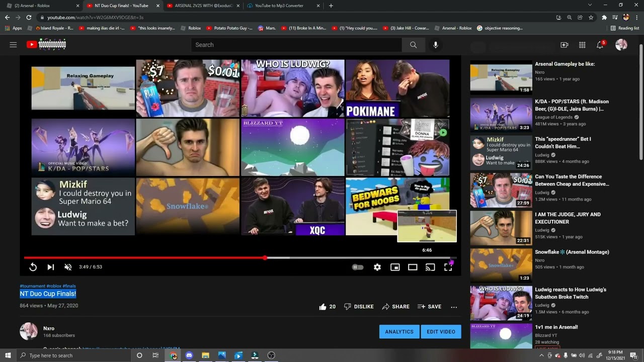Click the DISLIKE button
Screen dimensions: 644x362
(359, 306)
